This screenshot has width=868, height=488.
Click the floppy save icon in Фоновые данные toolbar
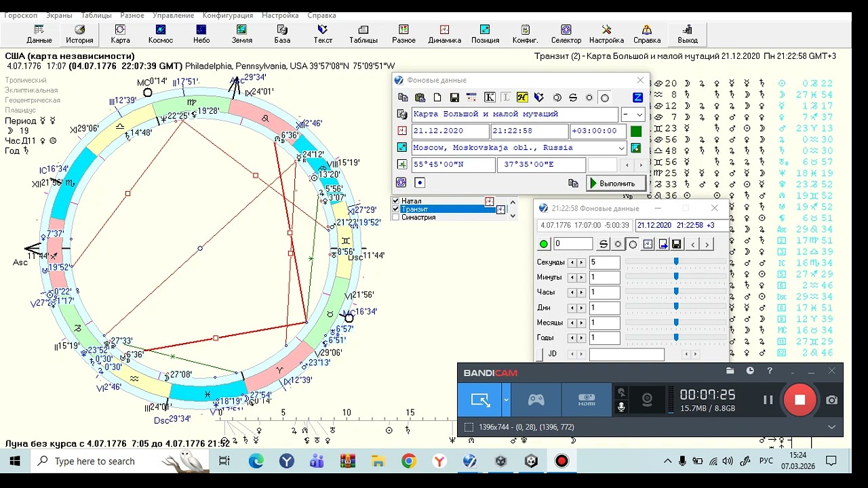454,98
